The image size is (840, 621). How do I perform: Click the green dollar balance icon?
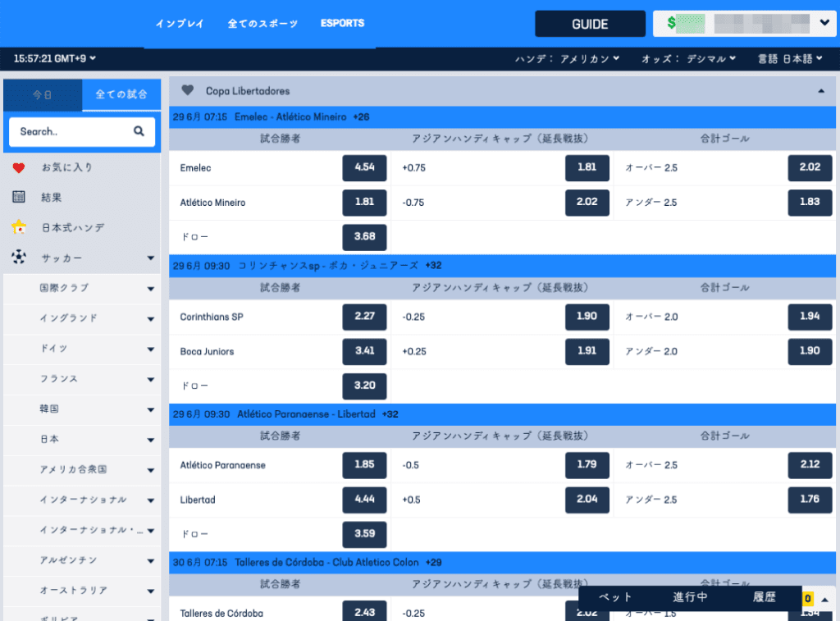671,23
